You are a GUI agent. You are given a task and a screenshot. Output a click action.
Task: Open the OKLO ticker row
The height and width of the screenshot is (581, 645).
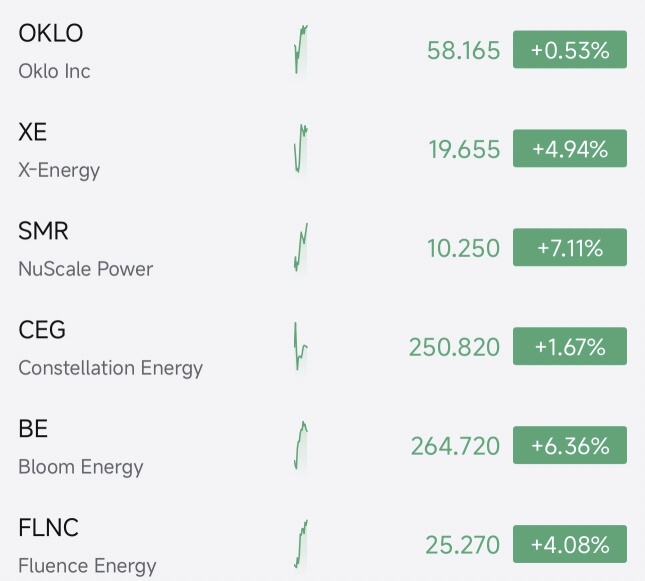tap(322, 50)
